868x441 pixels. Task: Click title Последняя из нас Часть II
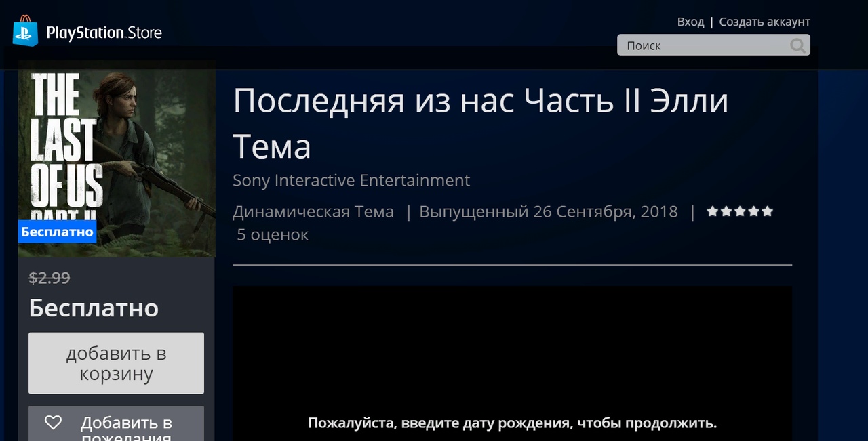point(481,123)
